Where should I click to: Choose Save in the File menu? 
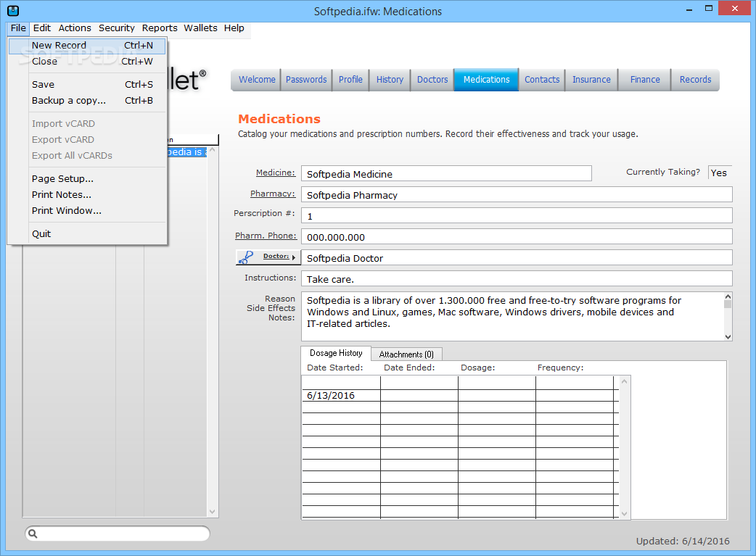pyautogui.click(x=87, y=84)
